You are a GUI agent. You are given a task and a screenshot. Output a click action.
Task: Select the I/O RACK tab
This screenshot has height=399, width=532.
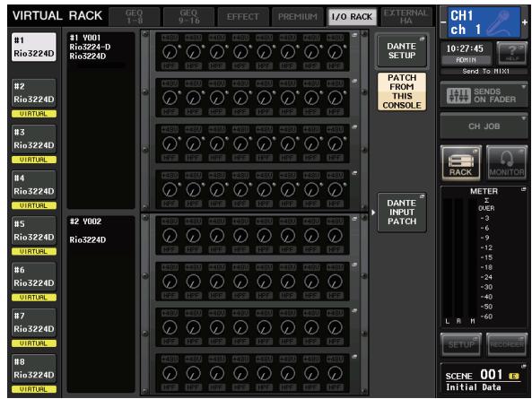[352, 17]
